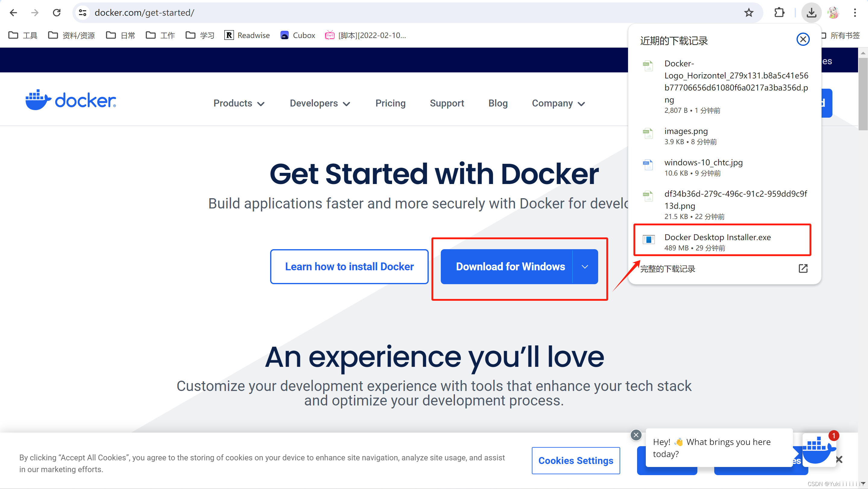Open the Download for Windows dropdown arrow
Viewport: 868px width, 489px height.
[585, 267]
